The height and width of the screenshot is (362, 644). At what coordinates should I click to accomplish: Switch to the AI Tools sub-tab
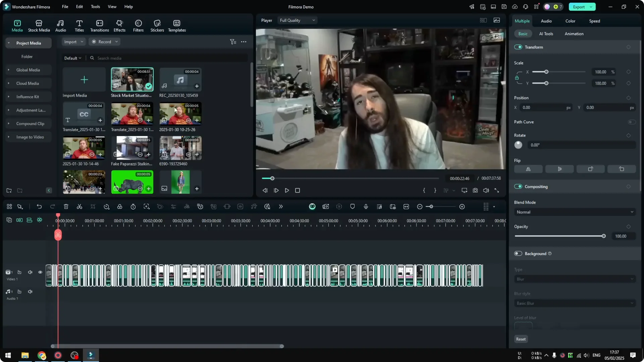(546, 34)
